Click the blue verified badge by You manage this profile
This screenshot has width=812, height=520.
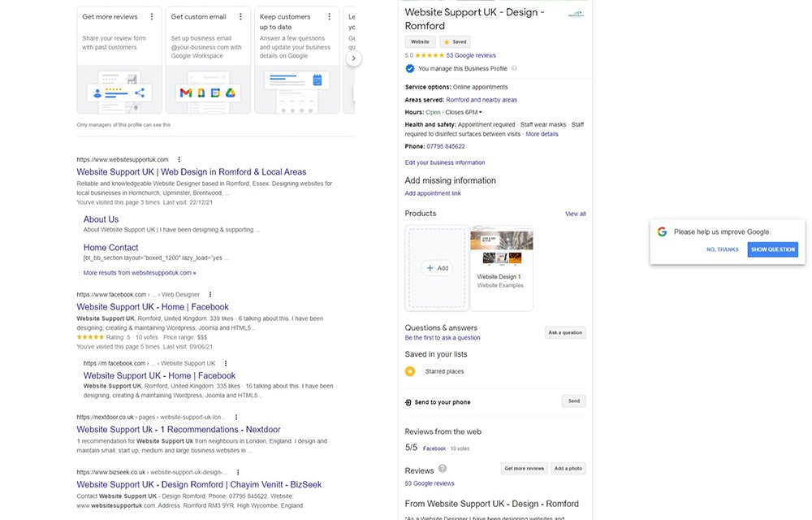tap(409, 68)
